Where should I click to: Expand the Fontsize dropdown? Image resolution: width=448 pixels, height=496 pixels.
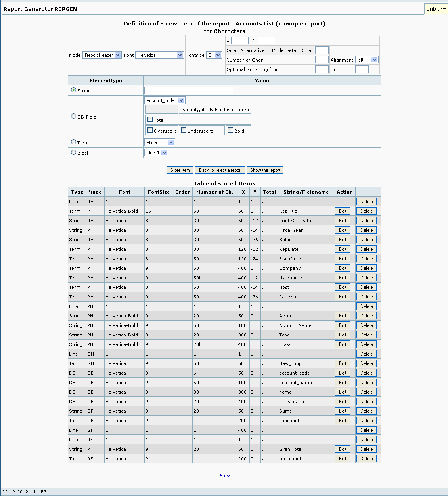[x=214, y=55]
